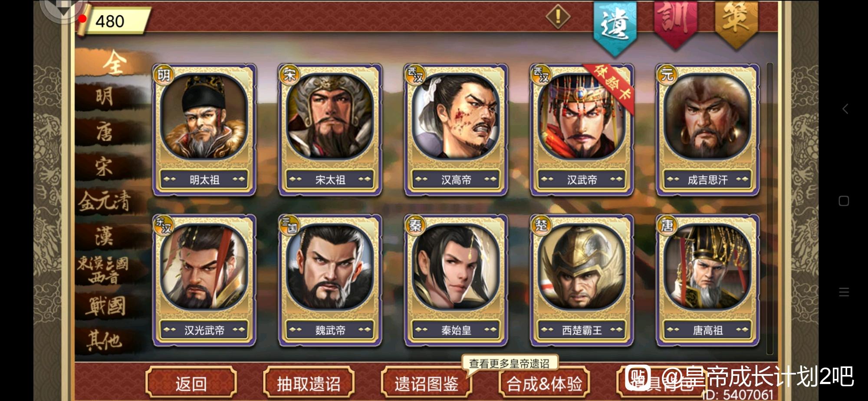
Task: Filter by 唐 dynasty tab
Action: point(105,131)
